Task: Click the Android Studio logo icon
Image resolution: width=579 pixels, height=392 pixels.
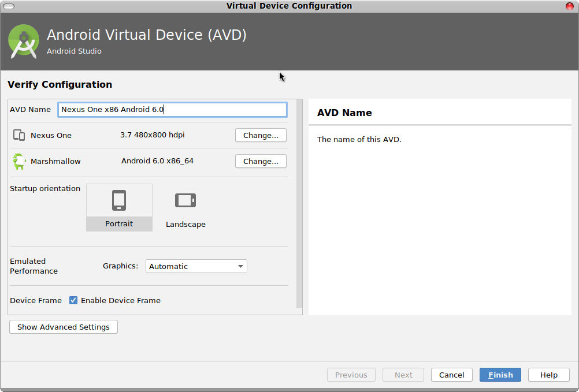Action: pos(24,42)
